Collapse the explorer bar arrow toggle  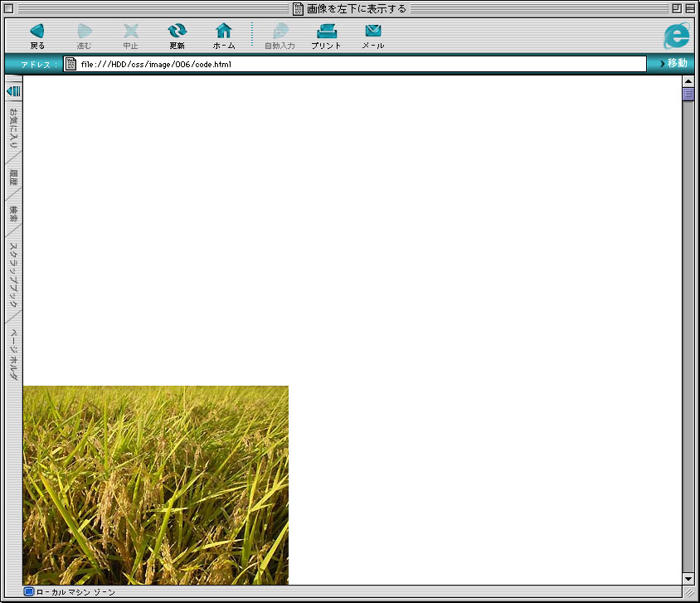tap(13, 91)
